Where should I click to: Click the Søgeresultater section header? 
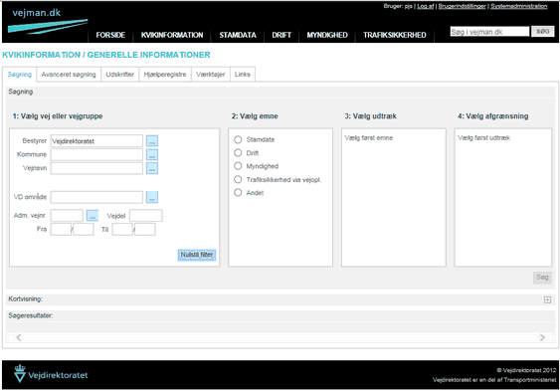click(280, 315)
